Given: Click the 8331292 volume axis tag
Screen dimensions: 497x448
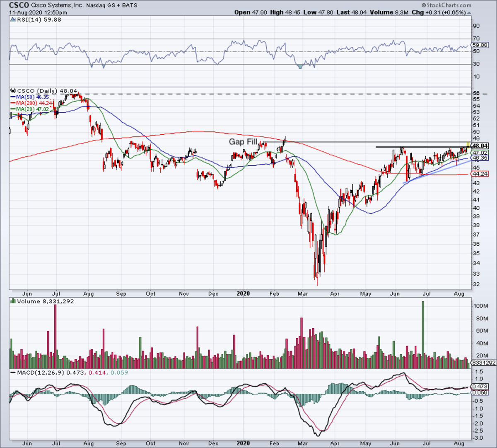Looking at the screenshot, I should point(484,363).
